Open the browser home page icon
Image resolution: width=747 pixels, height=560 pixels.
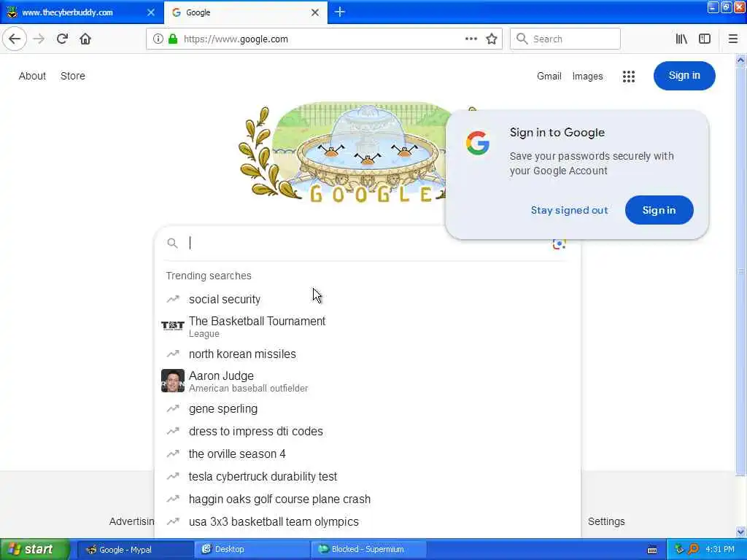point(85,39)
